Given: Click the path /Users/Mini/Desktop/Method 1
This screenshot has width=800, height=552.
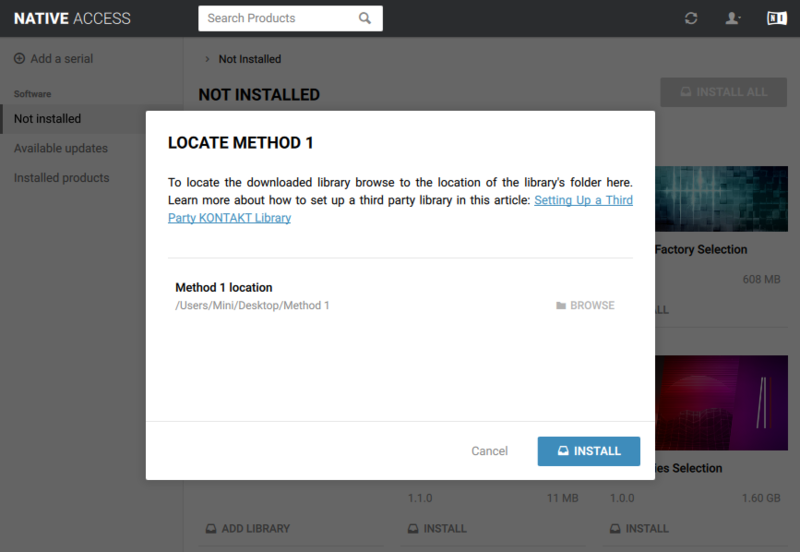Looking at the screenshot, I should tap(252, 306).
